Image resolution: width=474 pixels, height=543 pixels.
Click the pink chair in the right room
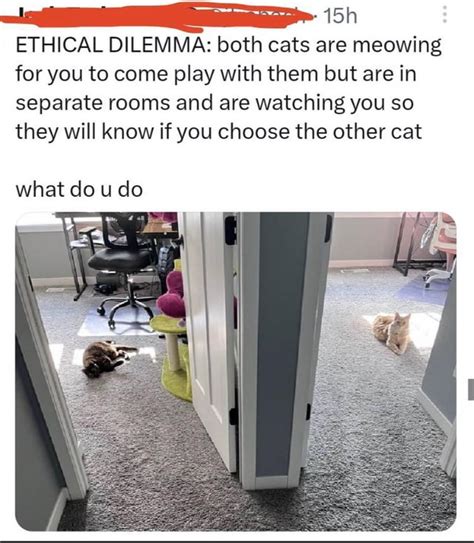[441, 248]
